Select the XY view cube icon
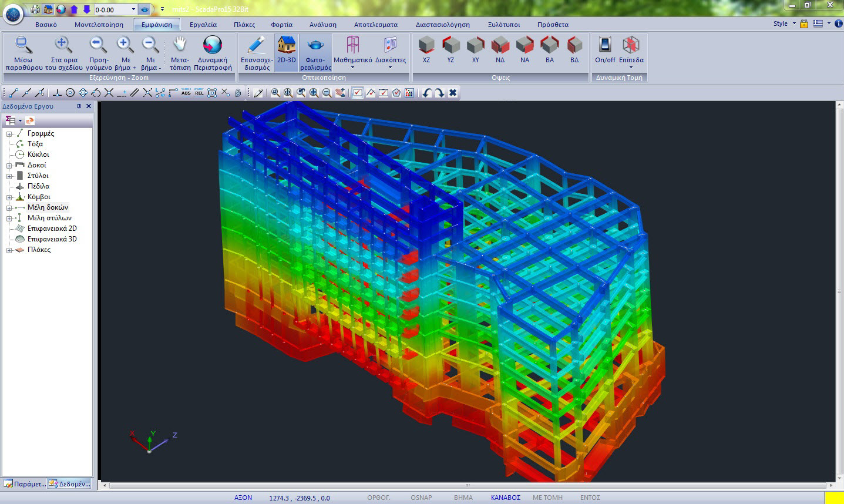The width and height of the screenshot is (844, 504). [x=475, y=45]
